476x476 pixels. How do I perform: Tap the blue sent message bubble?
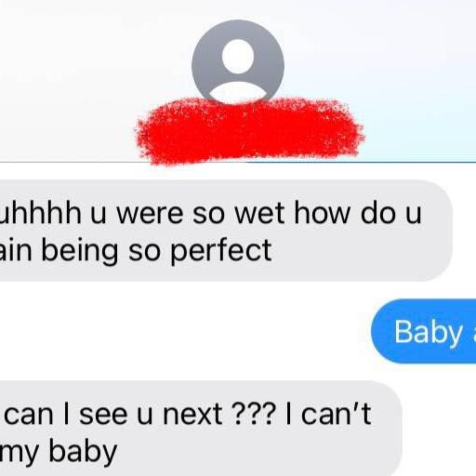click(x=423, y=331)
